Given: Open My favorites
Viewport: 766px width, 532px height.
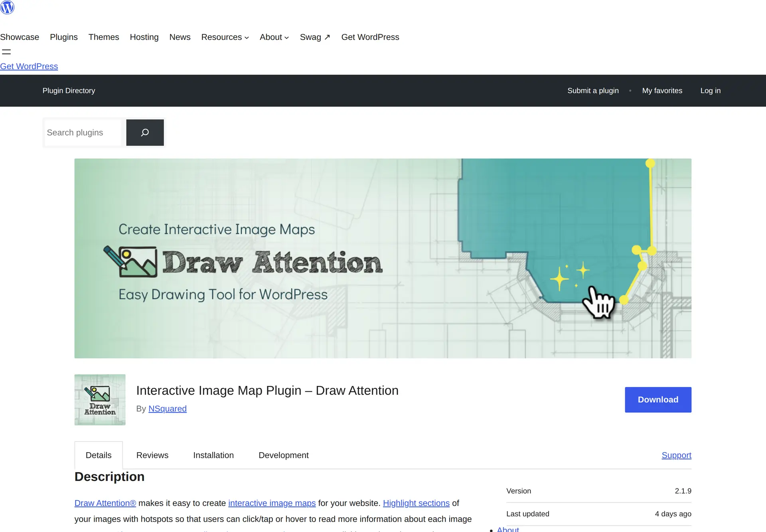Looking at the screenshot, I should (x=662, y=91).
